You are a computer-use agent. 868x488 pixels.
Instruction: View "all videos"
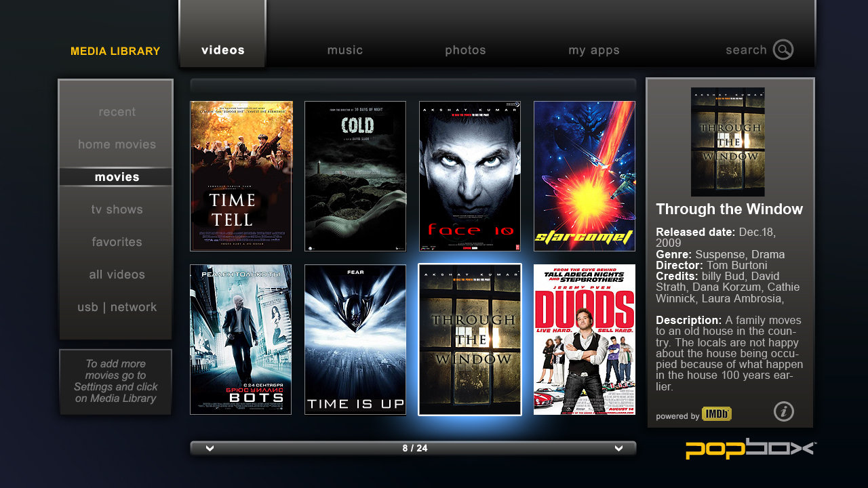click(x=116, y=274)
